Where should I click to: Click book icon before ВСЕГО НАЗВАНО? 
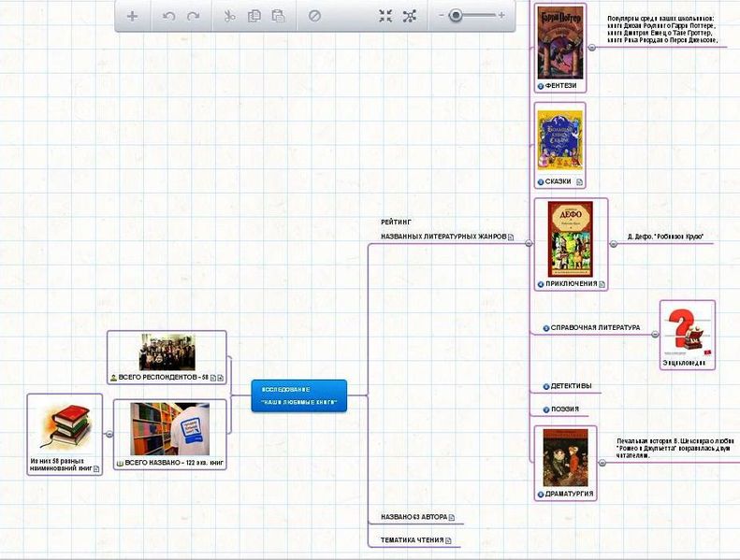click(x=120, y=464)
